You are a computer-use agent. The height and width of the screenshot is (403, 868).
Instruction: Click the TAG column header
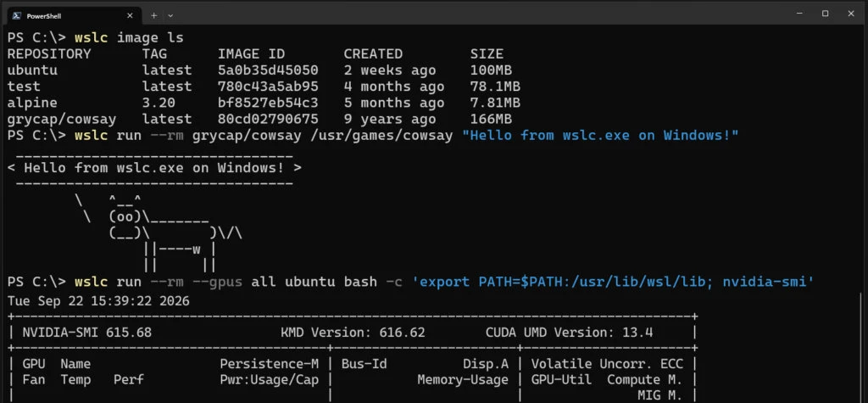tap(154, 54)
